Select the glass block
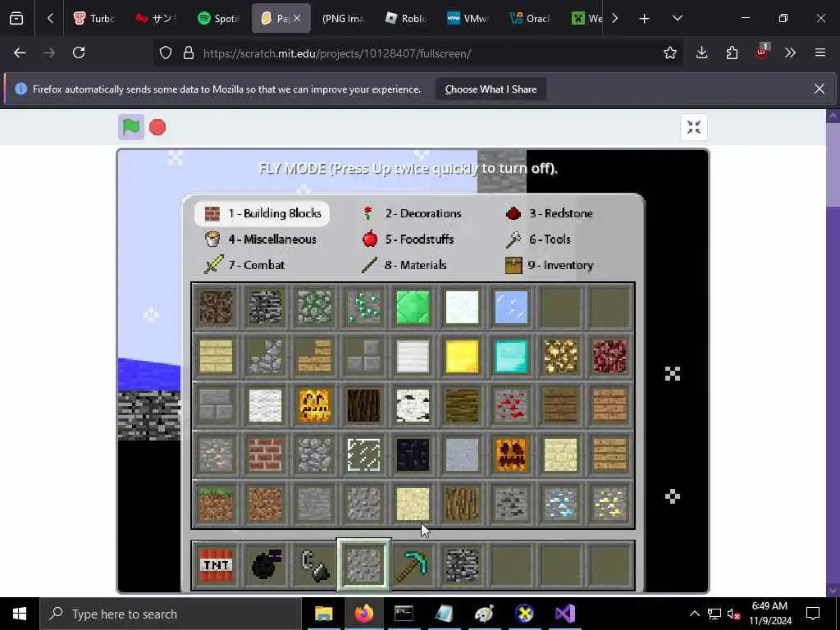Viewport: 840px width, 630px height. (x=363, y=454)
